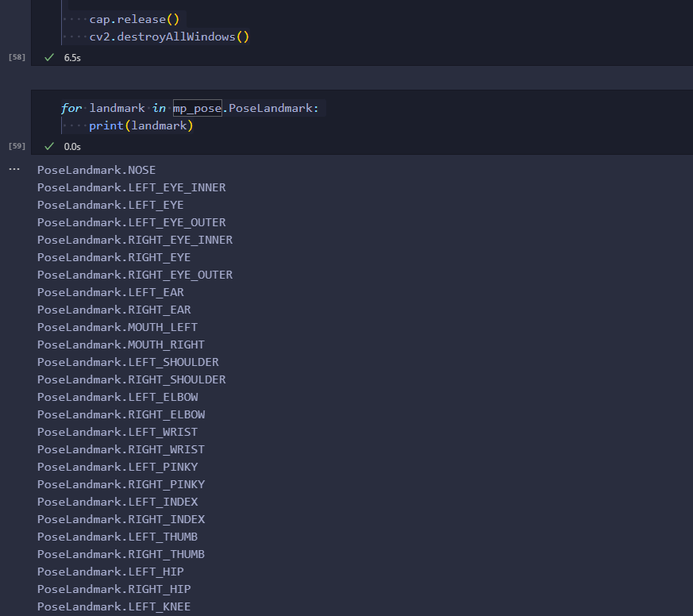Click PoseLandmark.MOUTH_RIGHT output line
Screen dimensions: 693x616
pos(121,345)
